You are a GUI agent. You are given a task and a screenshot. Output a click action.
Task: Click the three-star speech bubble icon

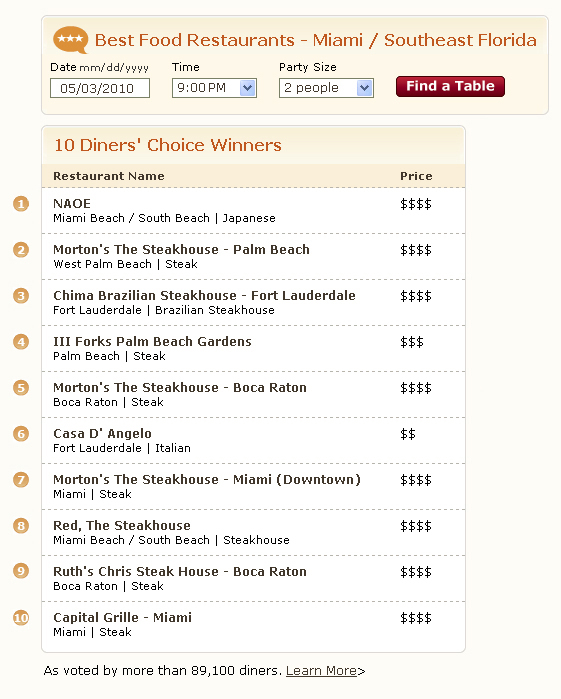(70, 40)
